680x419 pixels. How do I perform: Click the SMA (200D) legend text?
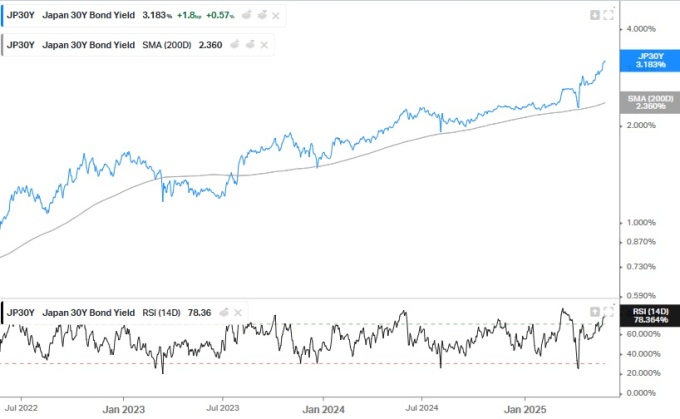167,45
